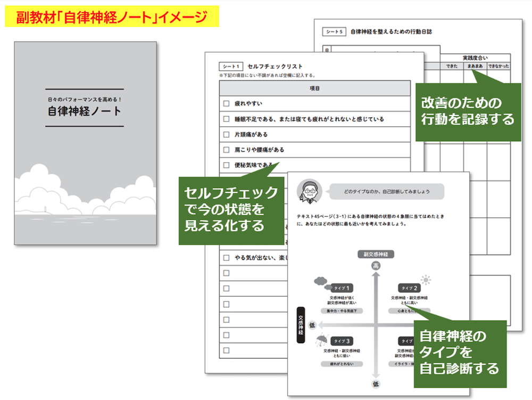Check the 便秘気味である checkbox
Viewport: 532px width, 400px height.
tap(226, 165)
